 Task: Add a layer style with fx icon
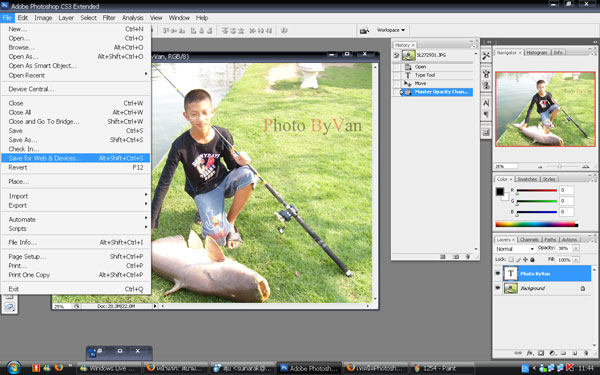[x=530, y=353]
